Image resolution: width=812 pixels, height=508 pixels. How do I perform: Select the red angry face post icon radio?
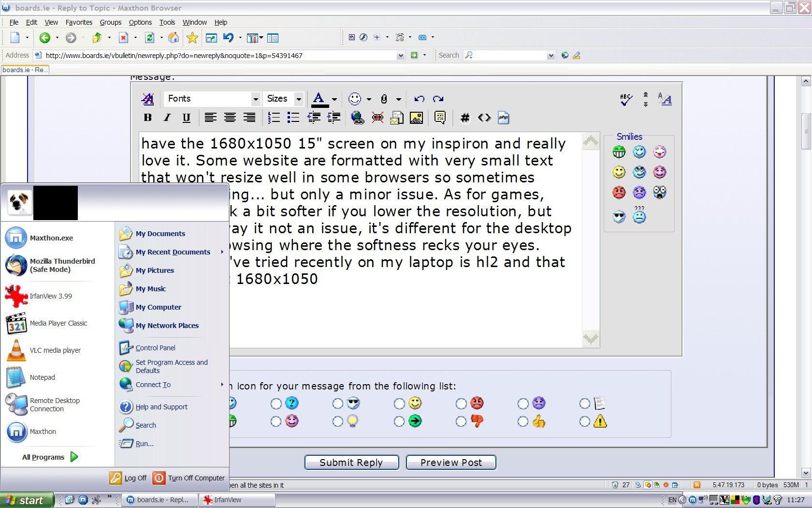point(461,403)
